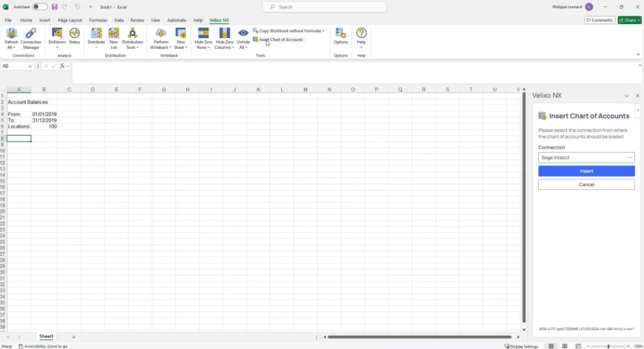Click the zoom out minus button
The width and height of the screenshot is (644, 349).
[x=588, y=347]
